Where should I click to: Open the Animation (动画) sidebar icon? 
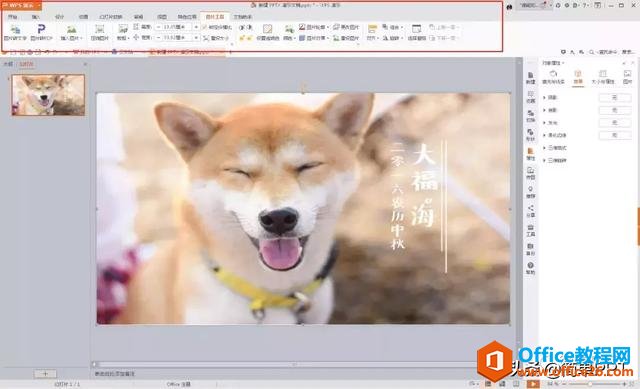tap(530, 97)
